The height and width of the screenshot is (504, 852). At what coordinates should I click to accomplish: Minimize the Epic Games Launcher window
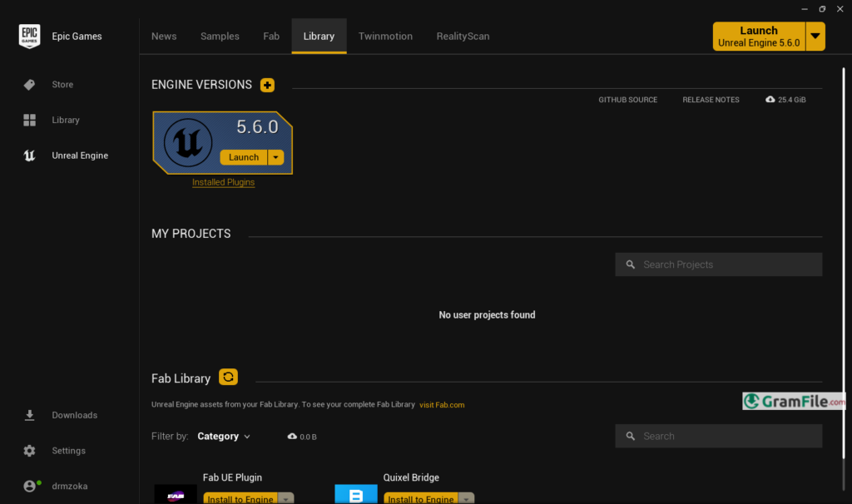(x=805, y=9)
